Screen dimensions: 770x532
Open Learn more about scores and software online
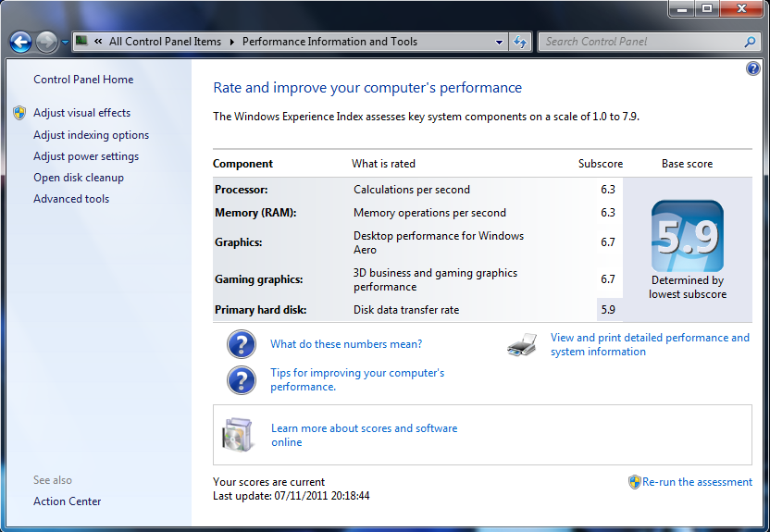(364, 435)
